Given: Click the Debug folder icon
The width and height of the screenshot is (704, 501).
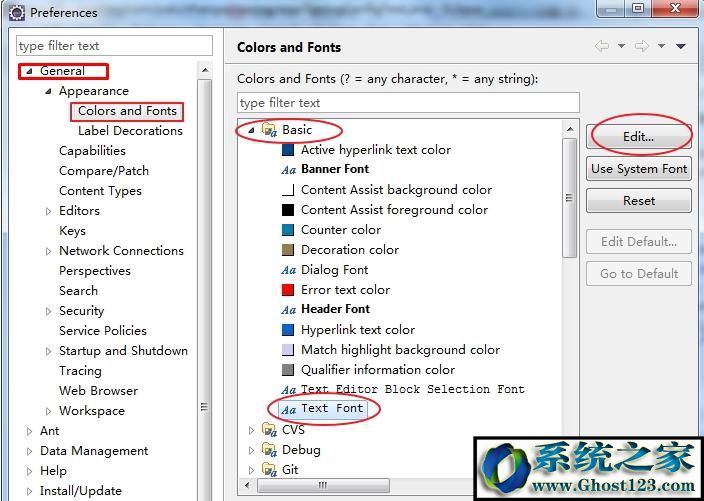Looking at the screenshot, I should click(269, 449).
